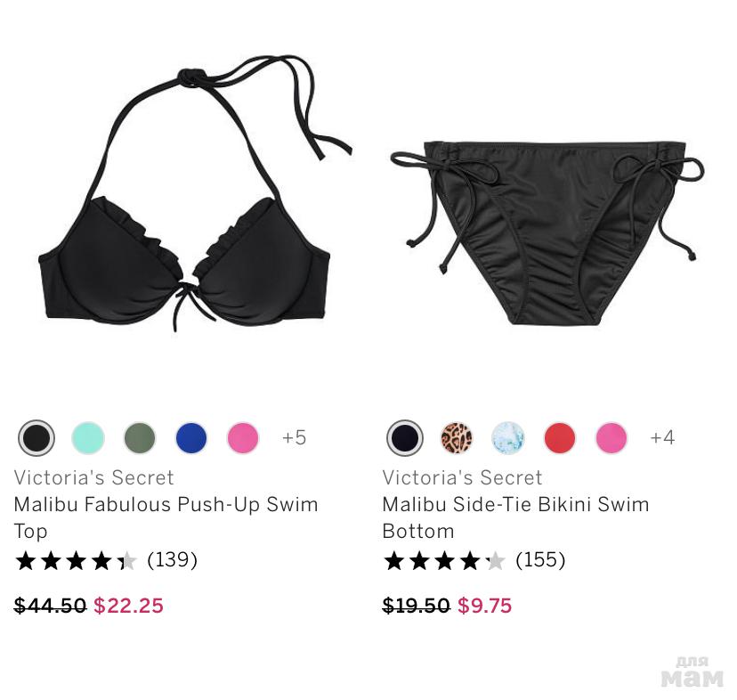Select red swatch for bikini bottom
This screenshot has width=737, height=700.
[x=560, y=438]
